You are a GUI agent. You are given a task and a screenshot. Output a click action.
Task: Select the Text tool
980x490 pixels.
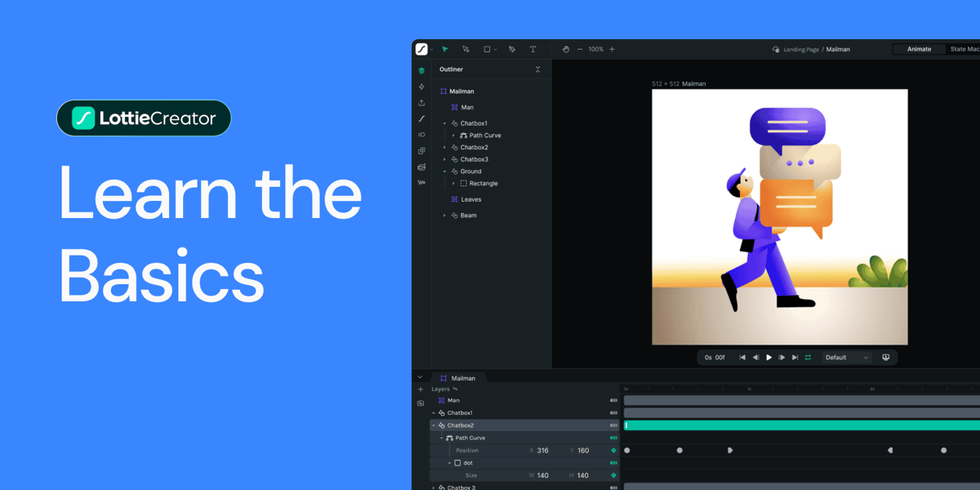tap(532, 48)
